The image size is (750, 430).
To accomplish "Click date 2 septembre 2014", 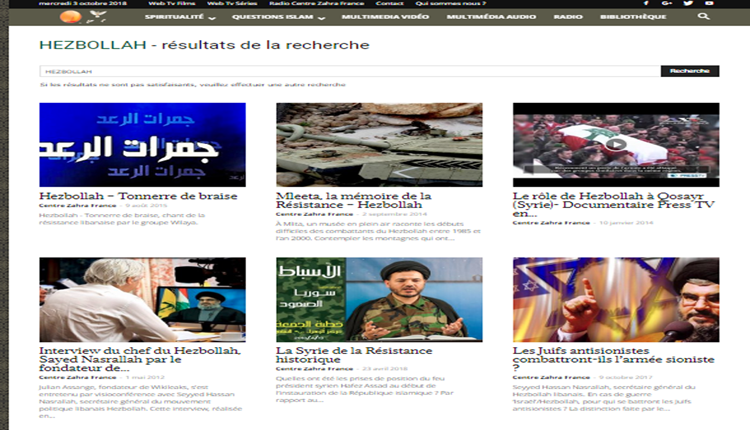I will coord(395,214).
